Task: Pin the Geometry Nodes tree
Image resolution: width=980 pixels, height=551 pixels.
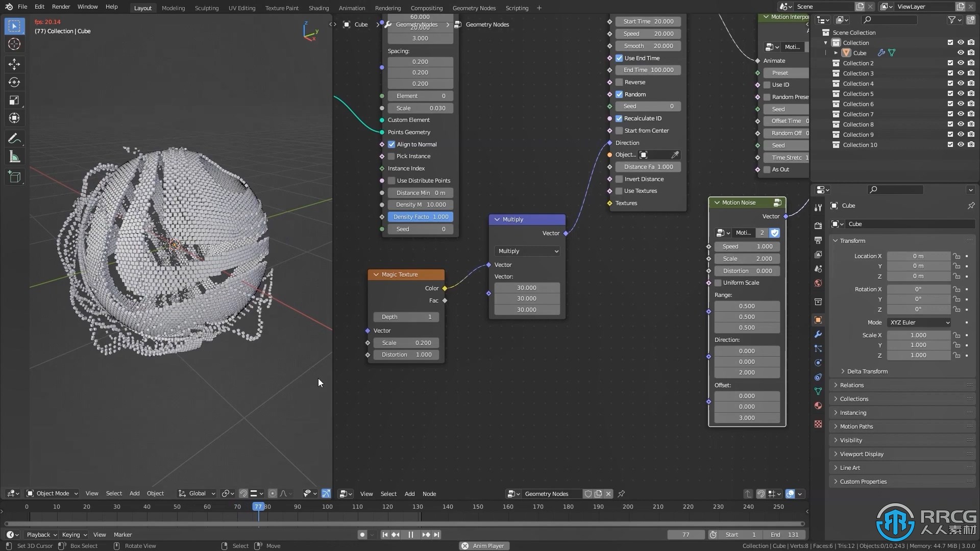Action: point(621,493)
